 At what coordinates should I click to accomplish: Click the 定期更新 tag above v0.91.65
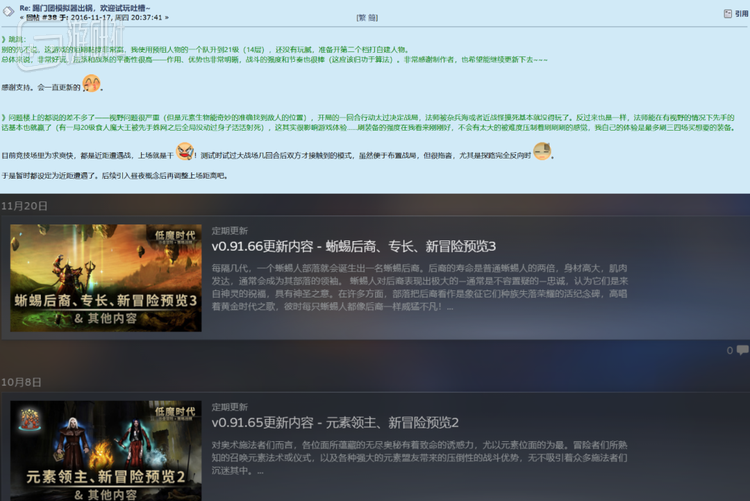tap(229, 407)
